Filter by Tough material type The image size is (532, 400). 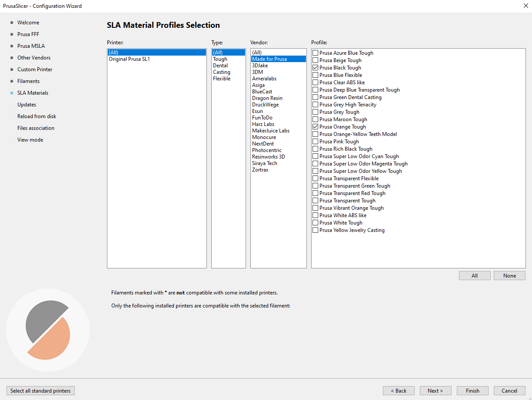pyautogui.click(x=229, y=59)
